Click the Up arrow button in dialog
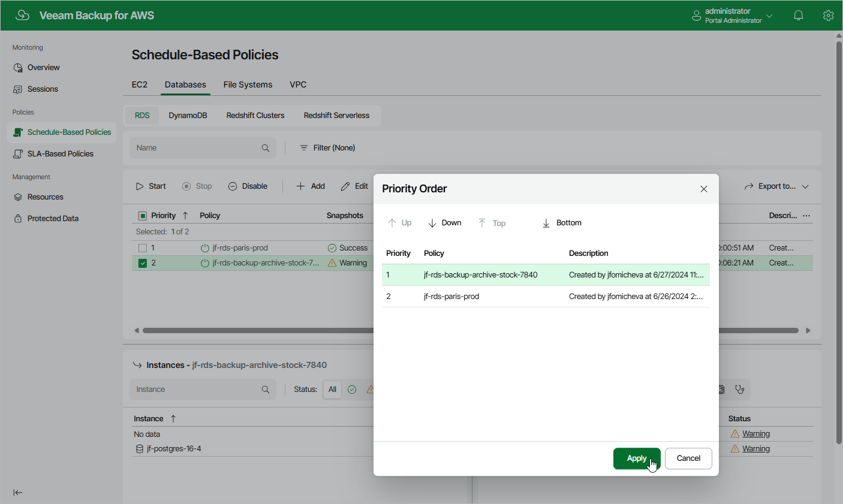 click(x=400, y=223)
